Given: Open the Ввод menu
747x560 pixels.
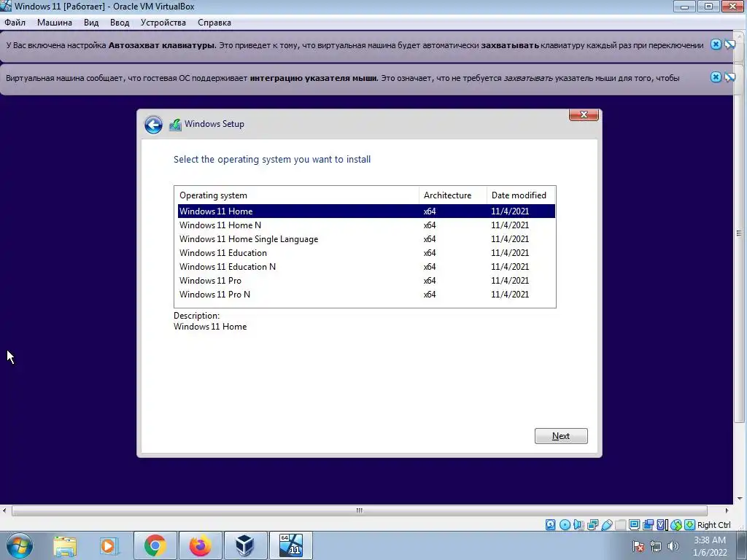Looking at the screenshot, I should [120, 23].
